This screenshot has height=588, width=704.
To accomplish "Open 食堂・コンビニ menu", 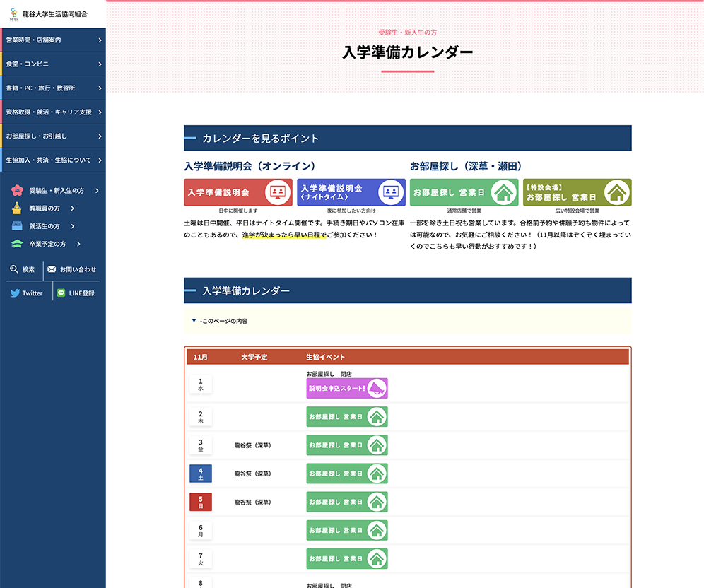I will tap(53, 64).
